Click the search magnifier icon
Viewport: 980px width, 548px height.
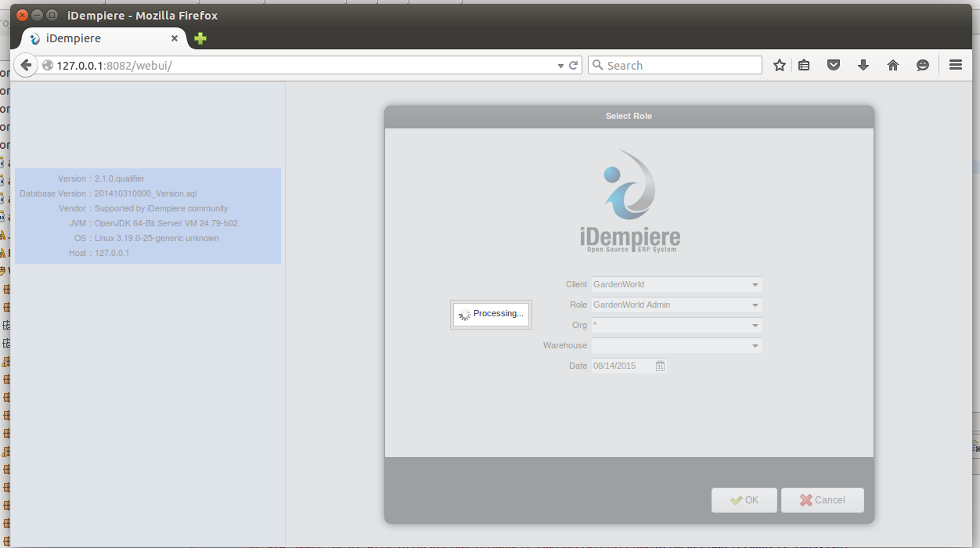point(597,66)
